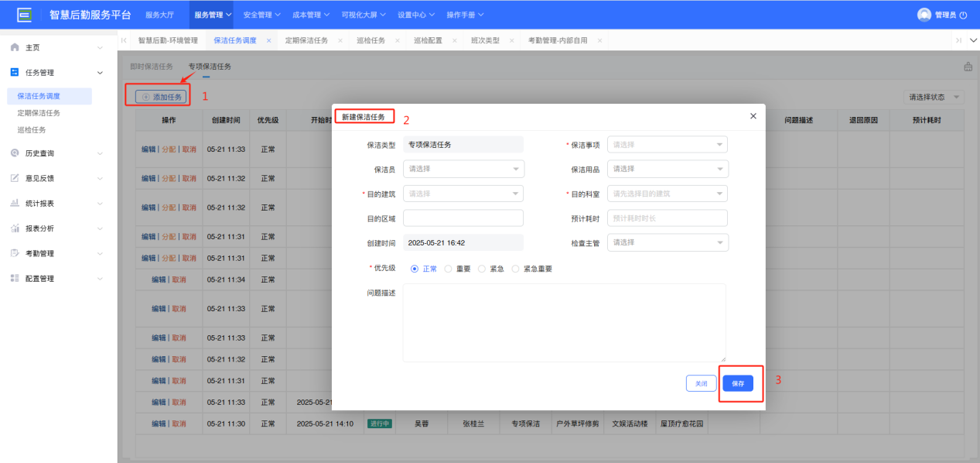The image size is (980, 463).
Task: Click the administrator avatar icon
Action: pyautogui.click(x=924, y=15)
